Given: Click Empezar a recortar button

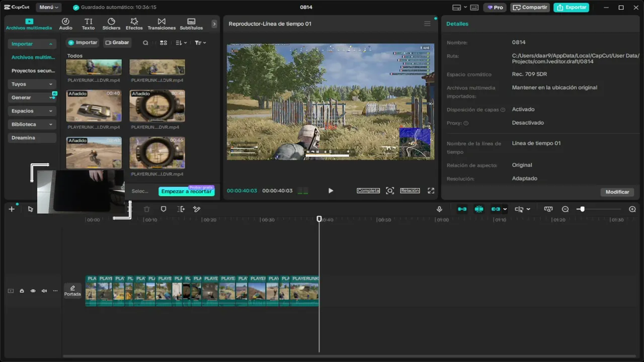Looking at the screenshot, I should pyautogui.click(x=187, y=192).
